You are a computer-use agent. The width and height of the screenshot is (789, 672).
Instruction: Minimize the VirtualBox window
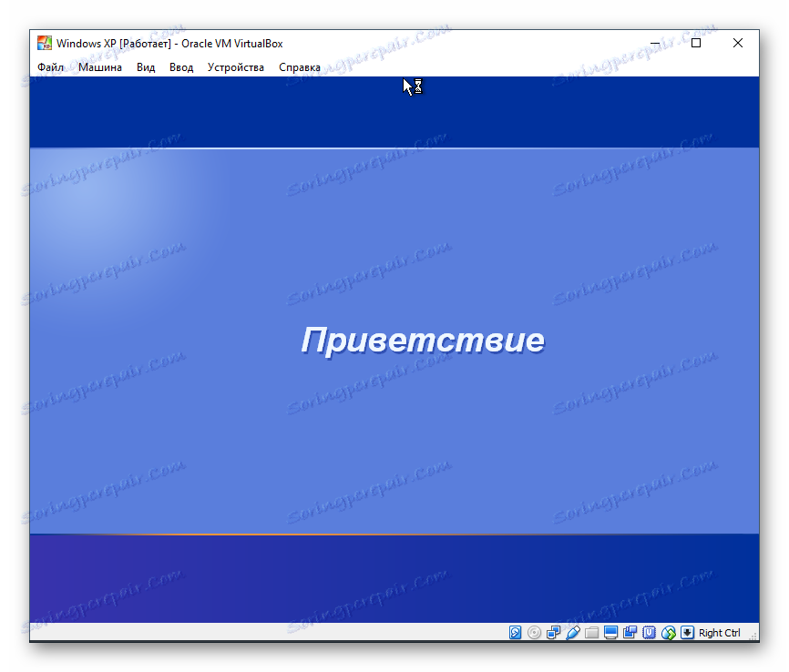(655, 44)
